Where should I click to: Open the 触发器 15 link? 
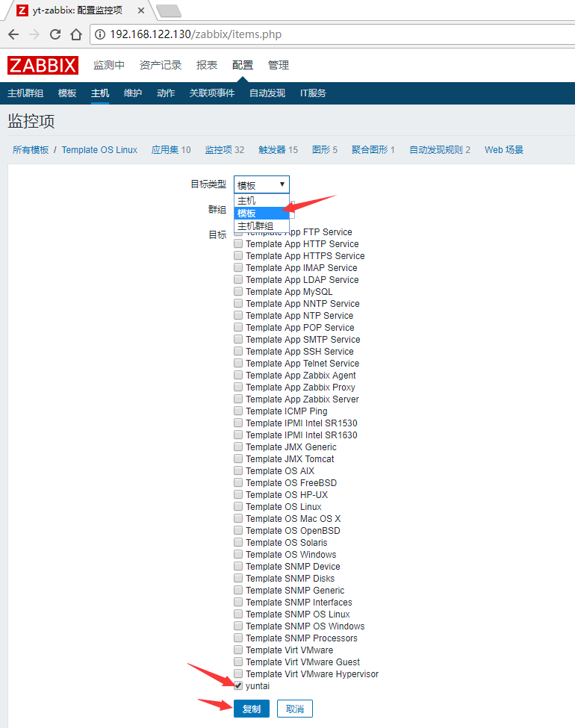tap(278, 150)
